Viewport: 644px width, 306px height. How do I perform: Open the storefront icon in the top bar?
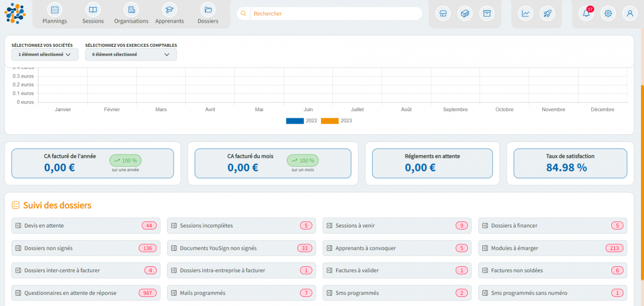point(443,14)
